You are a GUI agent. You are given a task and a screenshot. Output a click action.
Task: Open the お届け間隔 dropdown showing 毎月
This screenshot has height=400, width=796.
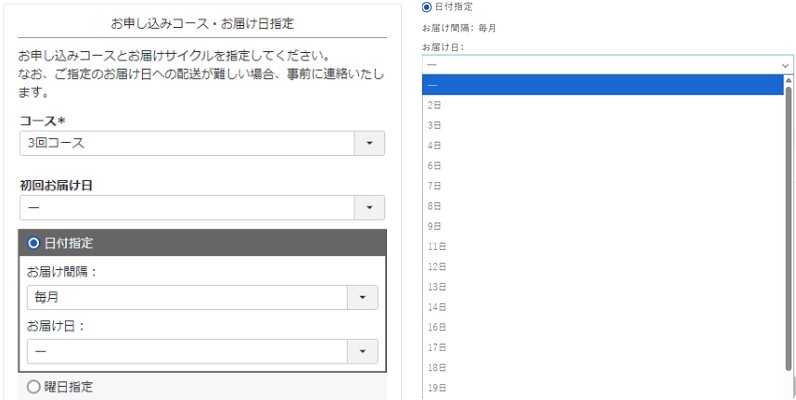click(x=202, y=297)
